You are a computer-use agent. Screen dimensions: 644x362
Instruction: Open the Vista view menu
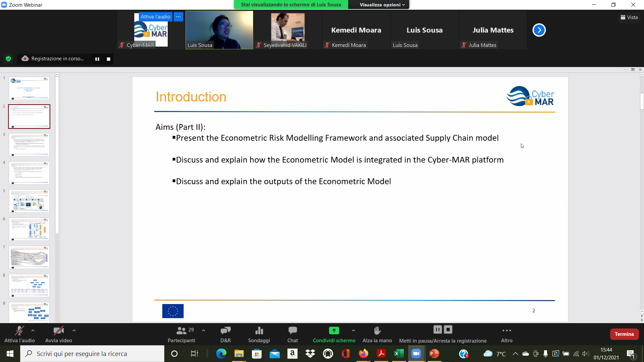pos(629,17)
